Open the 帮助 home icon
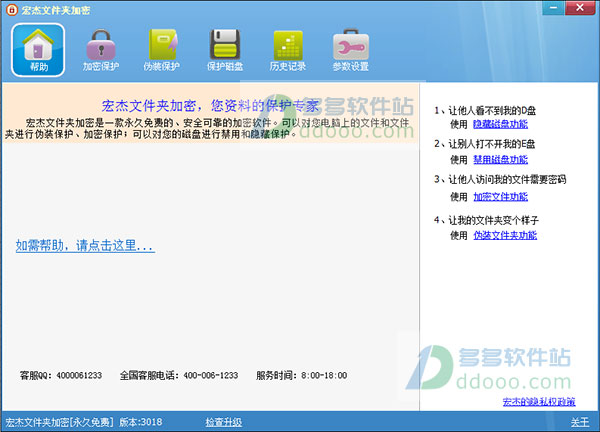The height and width of the screenshot is (432, 600). coord(38,50)
